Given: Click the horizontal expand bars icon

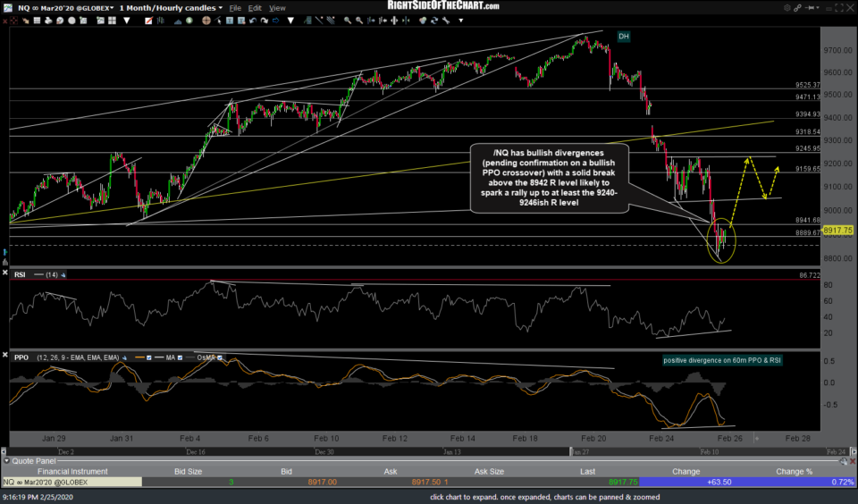Looking at the screenshot, I should click(x=394, y=21).
